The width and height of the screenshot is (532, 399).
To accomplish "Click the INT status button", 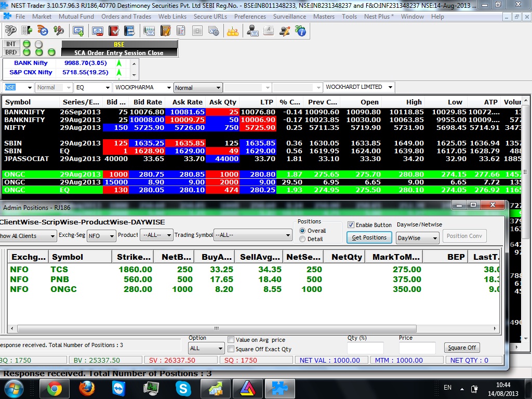I will pyautogui.click(x=11, y=44).
